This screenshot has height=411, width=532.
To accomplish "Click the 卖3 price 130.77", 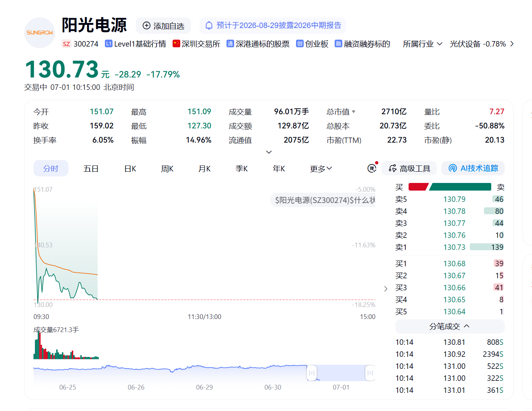I will (454, 223).
